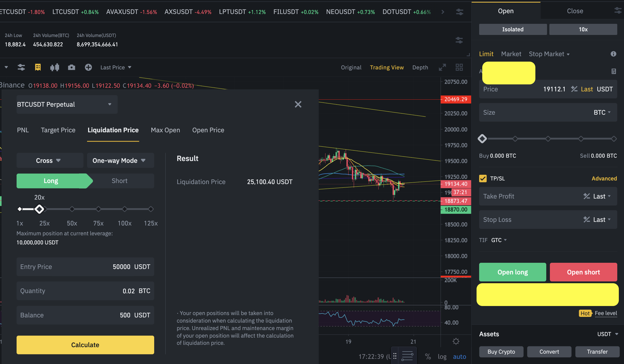
Task: Click ticker preferences sliders icon at top
Action: click(x=460, y=12)
